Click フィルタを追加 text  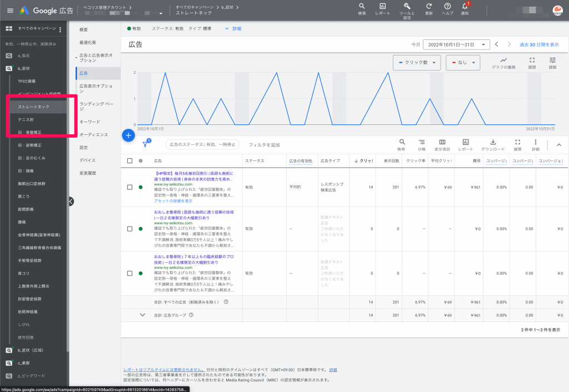click(264, 145)
